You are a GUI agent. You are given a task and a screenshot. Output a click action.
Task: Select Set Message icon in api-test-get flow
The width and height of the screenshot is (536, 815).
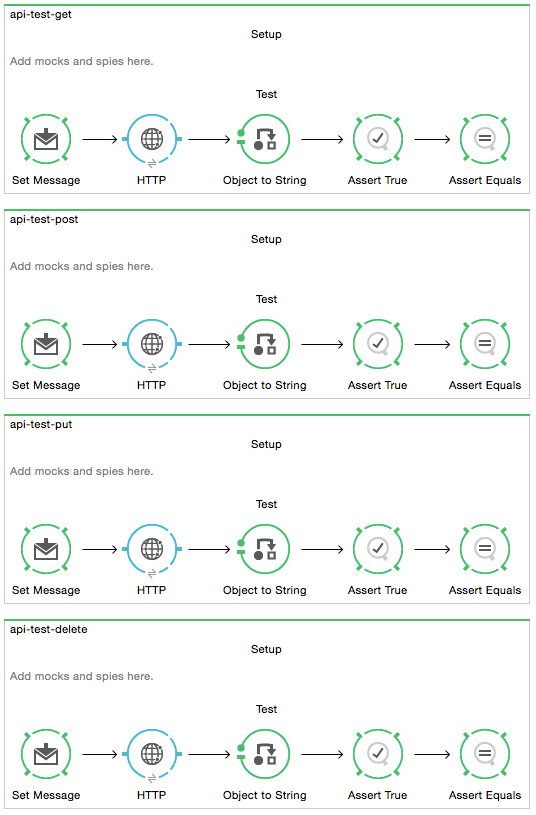(x=46, y=139)
